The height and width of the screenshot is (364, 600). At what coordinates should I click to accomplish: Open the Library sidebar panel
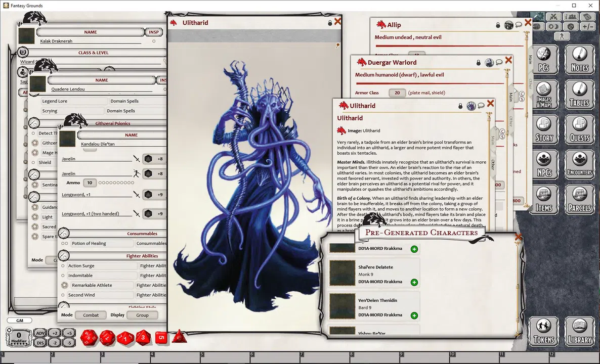579,332
